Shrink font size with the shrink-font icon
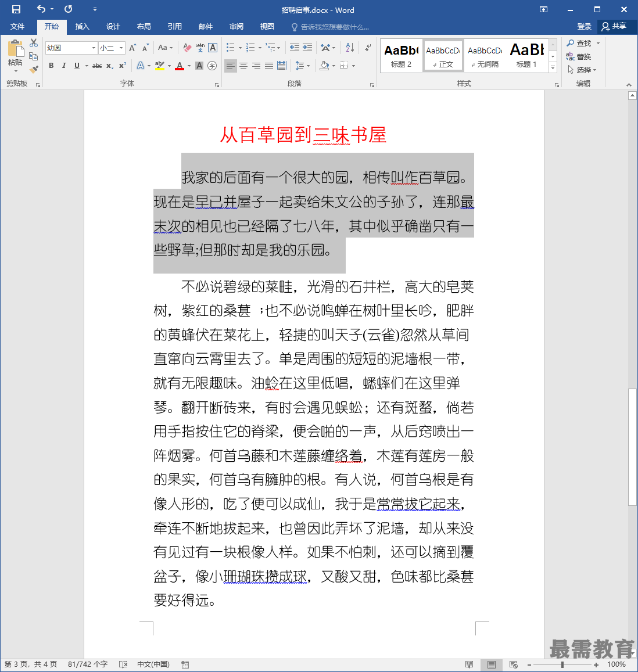The image size is (638, 672). (145, 48)
